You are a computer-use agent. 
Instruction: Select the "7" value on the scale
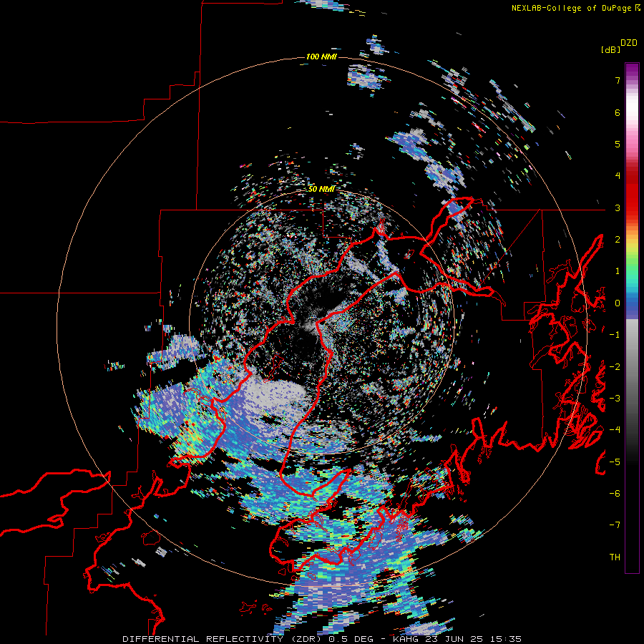[x=618, y=80]
